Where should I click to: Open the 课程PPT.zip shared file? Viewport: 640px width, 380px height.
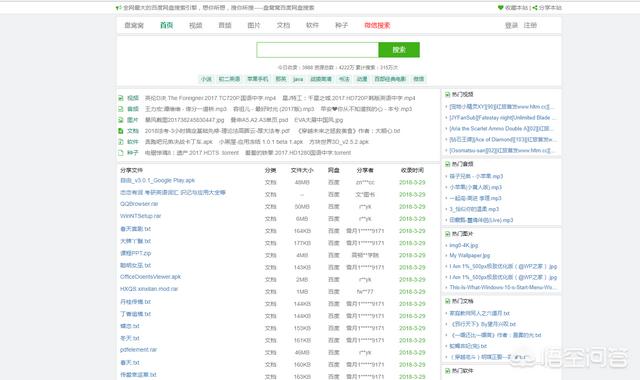click(x=136, y=253)
